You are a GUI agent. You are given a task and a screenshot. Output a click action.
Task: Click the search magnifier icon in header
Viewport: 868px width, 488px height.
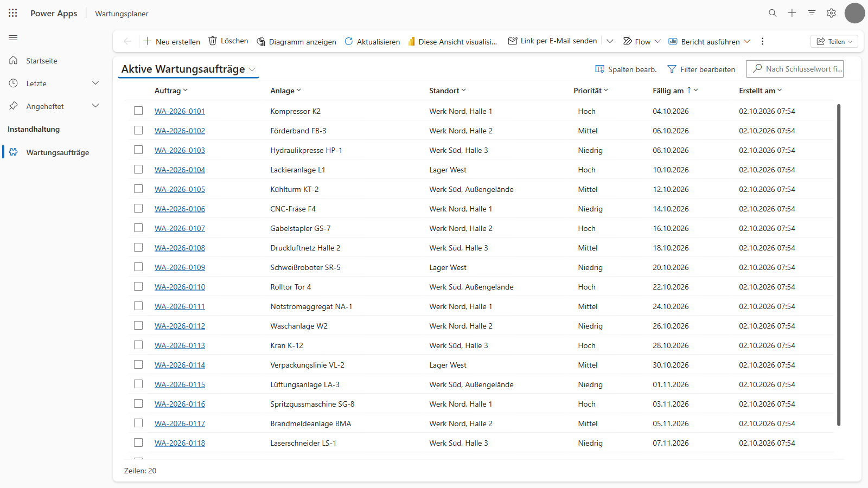(x=773, y=13)
